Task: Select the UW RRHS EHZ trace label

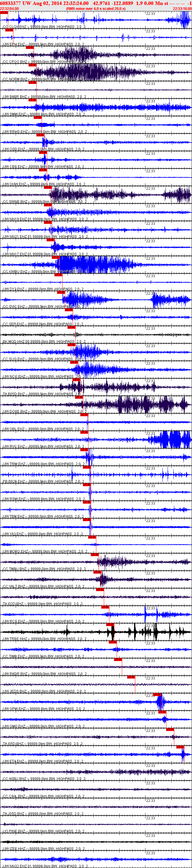Action: (x=45, y=132)
